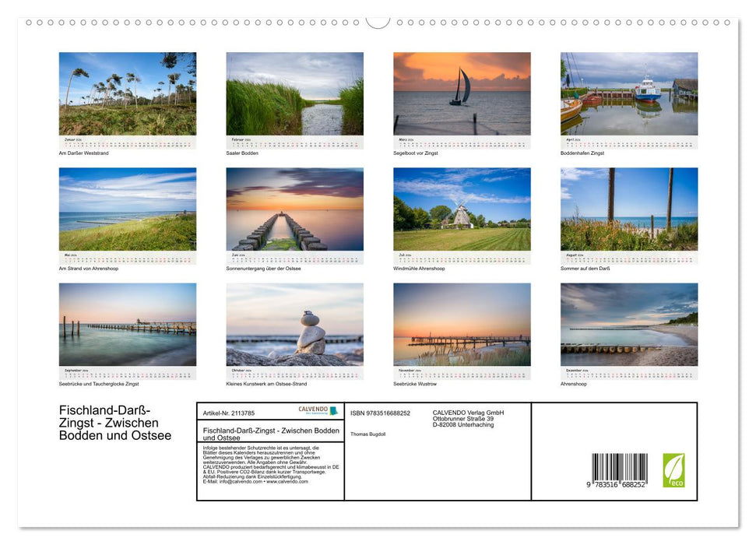
Task: Click the ISBN 9783516688252 number
Action: tap(381, 413)
